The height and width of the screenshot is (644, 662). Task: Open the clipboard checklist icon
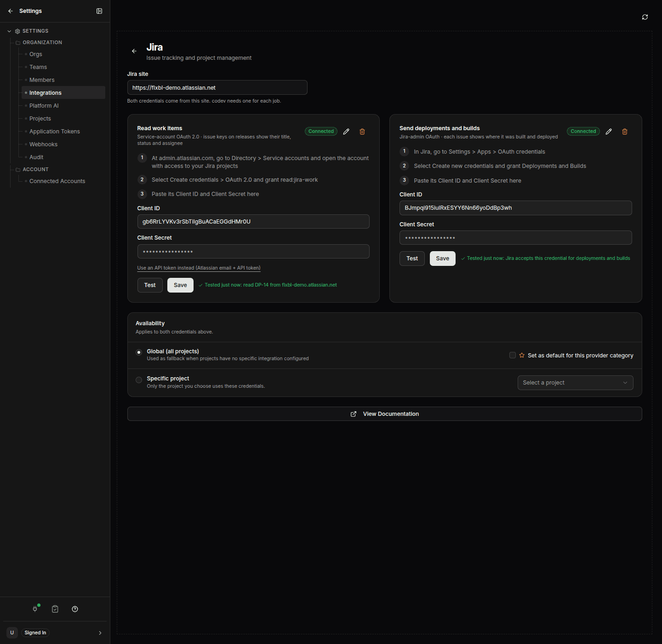tap(55, 609)
